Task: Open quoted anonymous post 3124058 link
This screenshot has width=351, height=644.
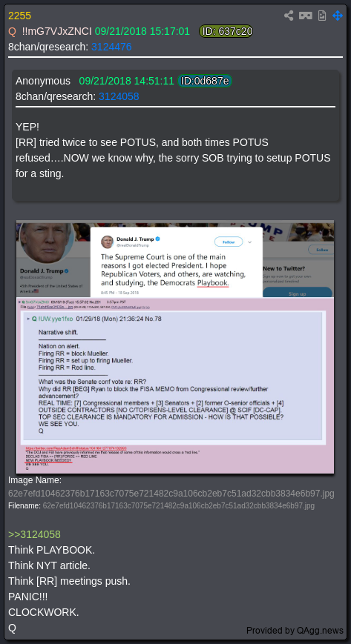Action: [x=119, y=96]
